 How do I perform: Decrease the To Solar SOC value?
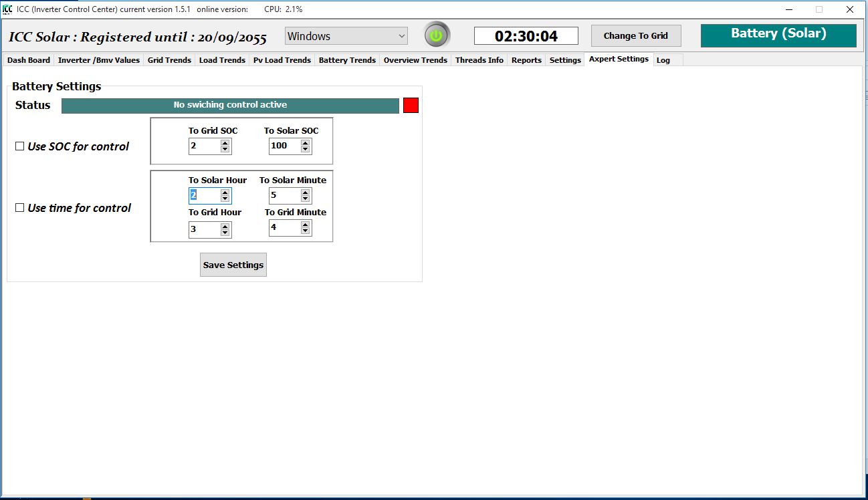[306, 149]
